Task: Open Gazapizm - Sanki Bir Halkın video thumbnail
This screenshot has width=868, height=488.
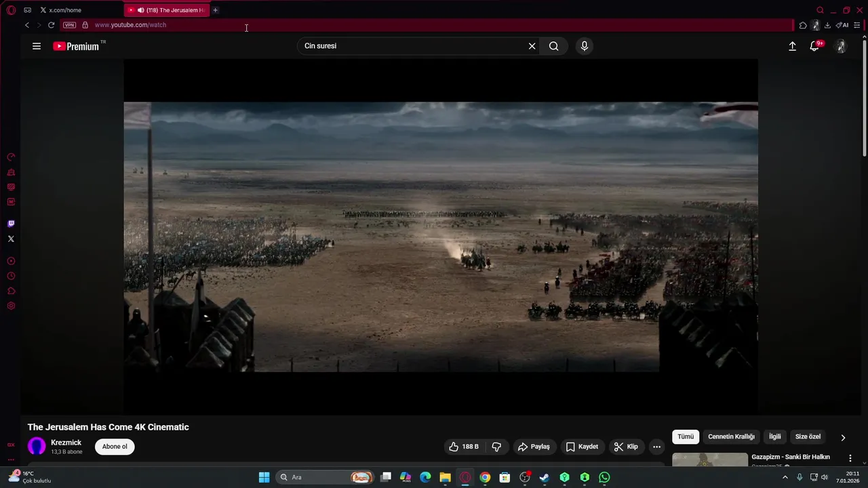Action: (x=710, y=460)
